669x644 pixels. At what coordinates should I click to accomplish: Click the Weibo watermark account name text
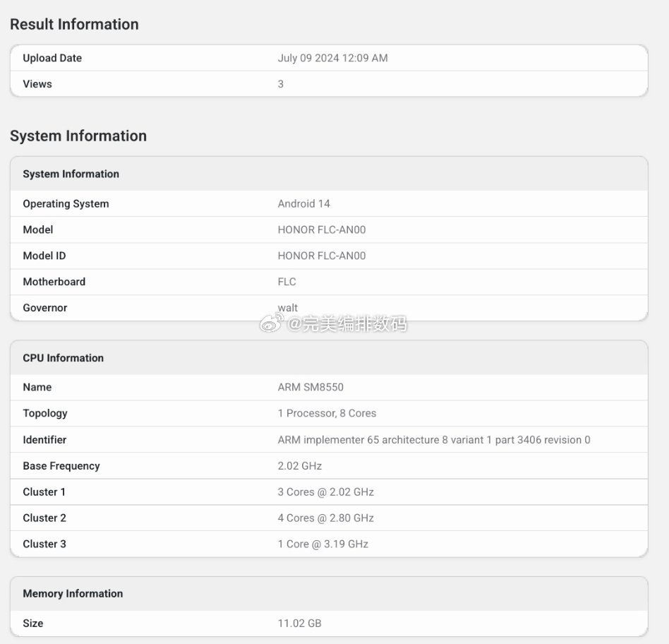(346, 324)
